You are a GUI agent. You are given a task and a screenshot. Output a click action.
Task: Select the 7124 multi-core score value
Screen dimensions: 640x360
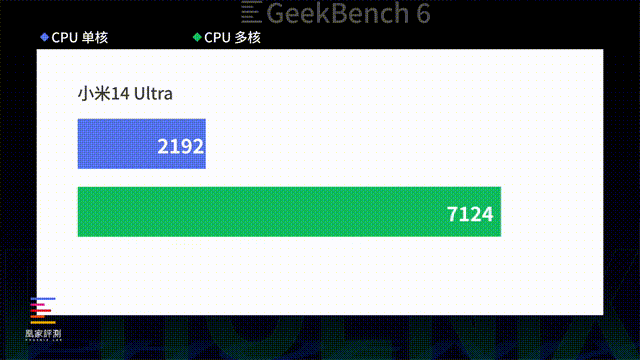470,214
